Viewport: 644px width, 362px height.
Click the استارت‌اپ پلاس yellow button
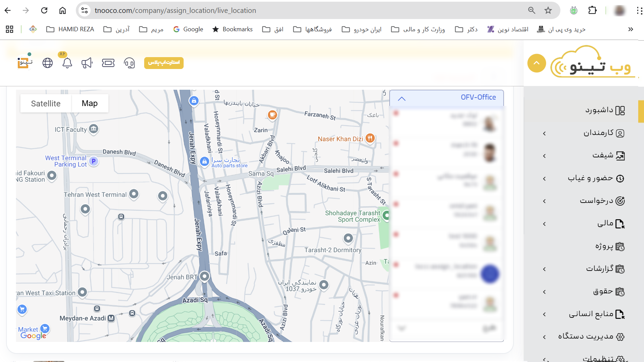(x=164, y=63)
